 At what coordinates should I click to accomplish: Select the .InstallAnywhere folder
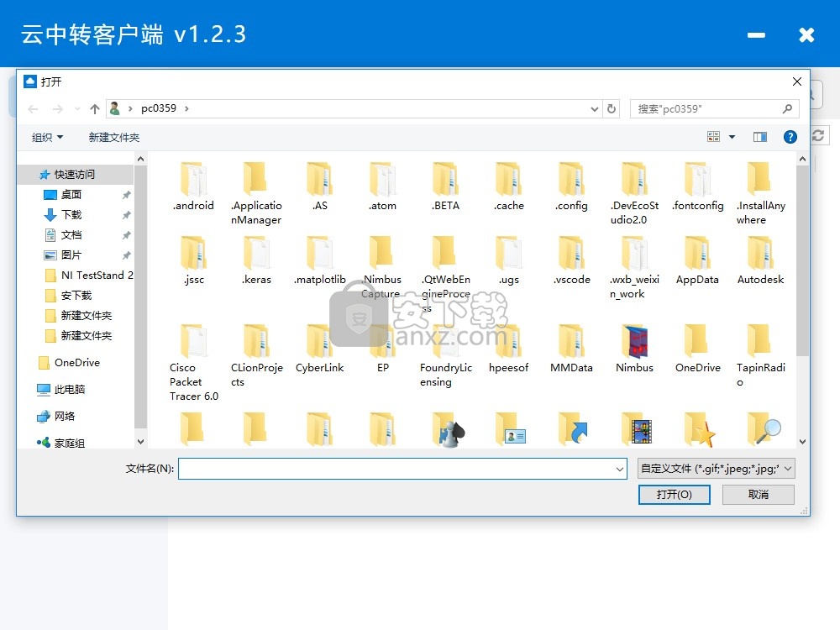pos(760,193)
